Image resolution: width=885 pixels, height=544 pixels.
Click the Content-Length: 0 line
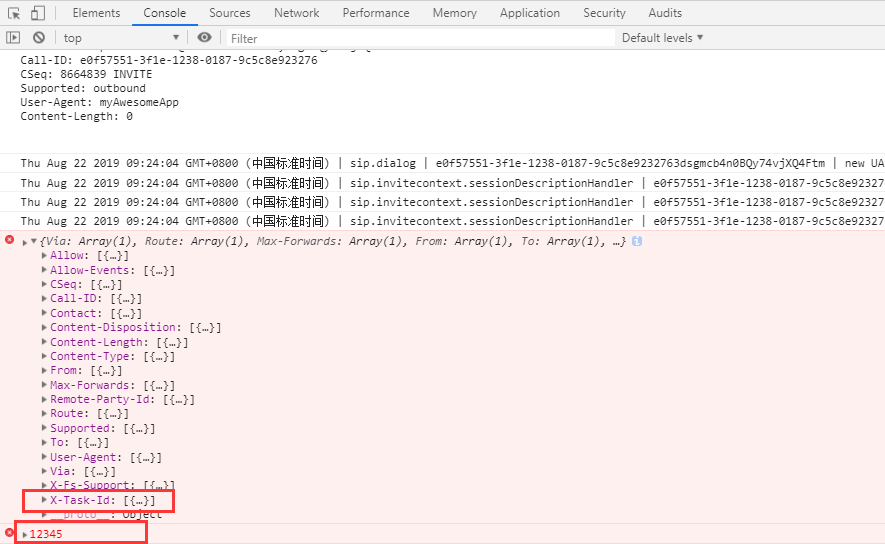pos(77,116)
